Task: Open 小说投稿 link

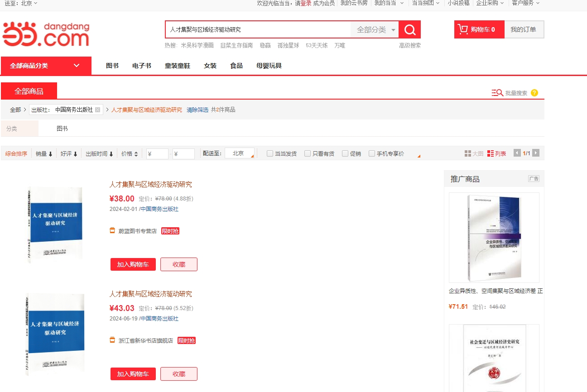Action: [458, 3]
